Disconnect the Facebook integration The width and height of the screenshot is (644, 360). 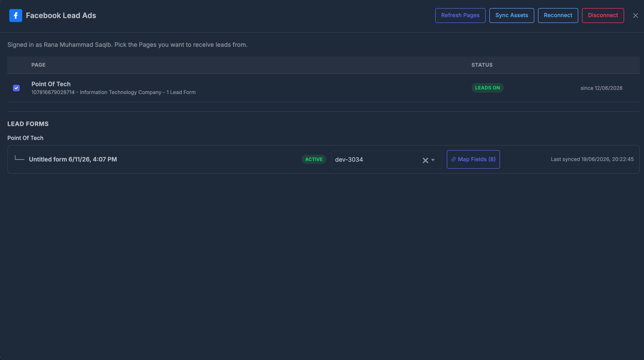(603, 16)
